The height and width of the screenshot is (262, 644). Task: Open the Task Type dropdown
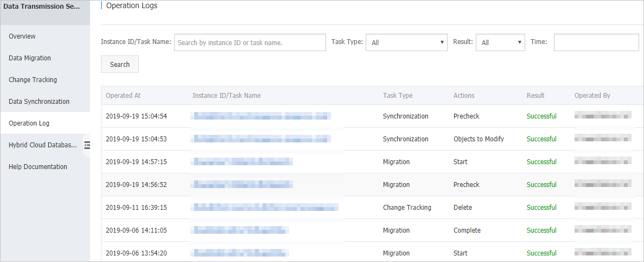coord(406,42)
